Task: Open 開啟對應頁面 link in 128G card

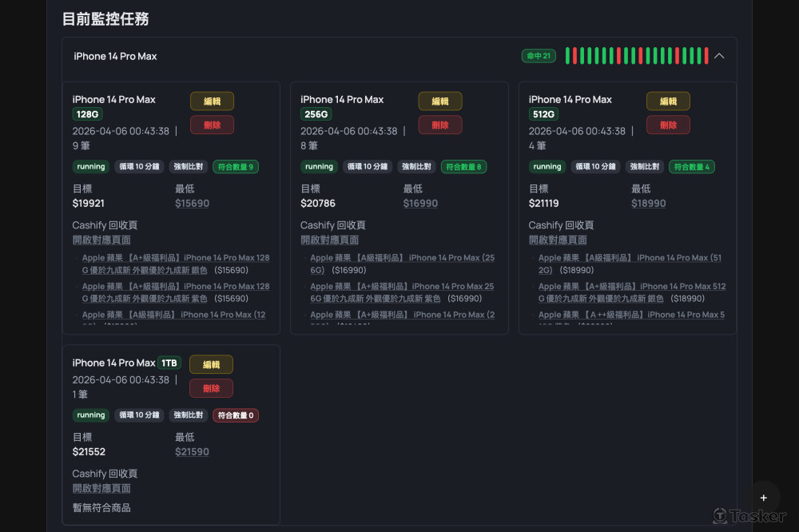Action: point(101,240)
